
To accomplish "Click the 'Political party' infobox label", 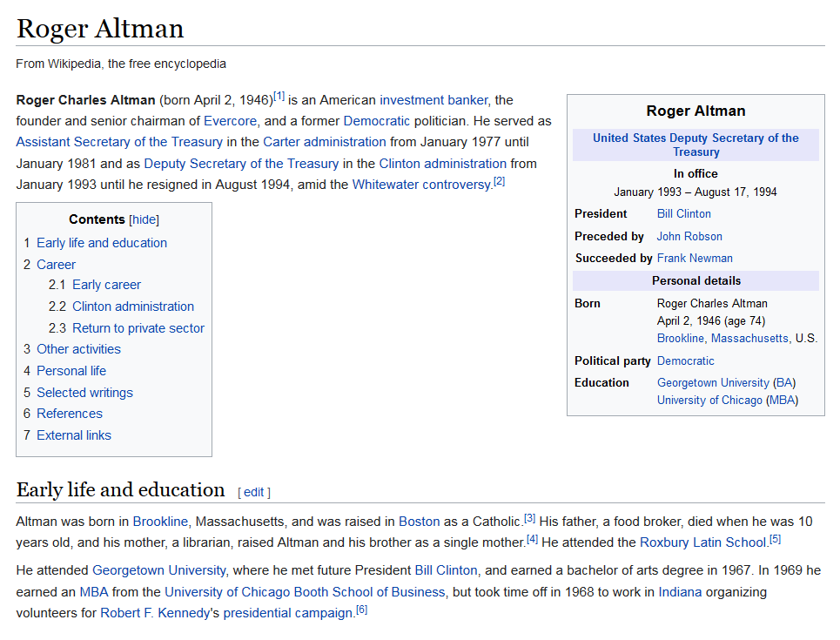I will click(613, 360).
